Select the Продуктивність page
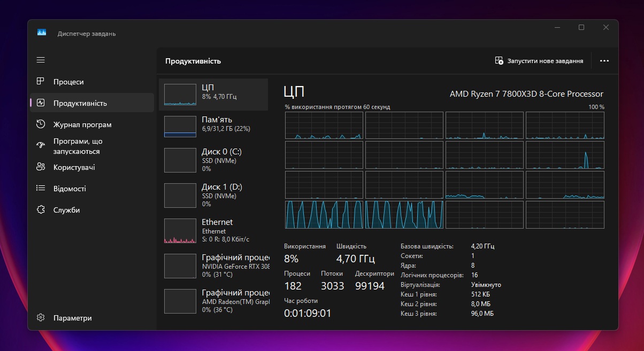The width and height of the screenshot is (644, 351). tap(92, 103)
